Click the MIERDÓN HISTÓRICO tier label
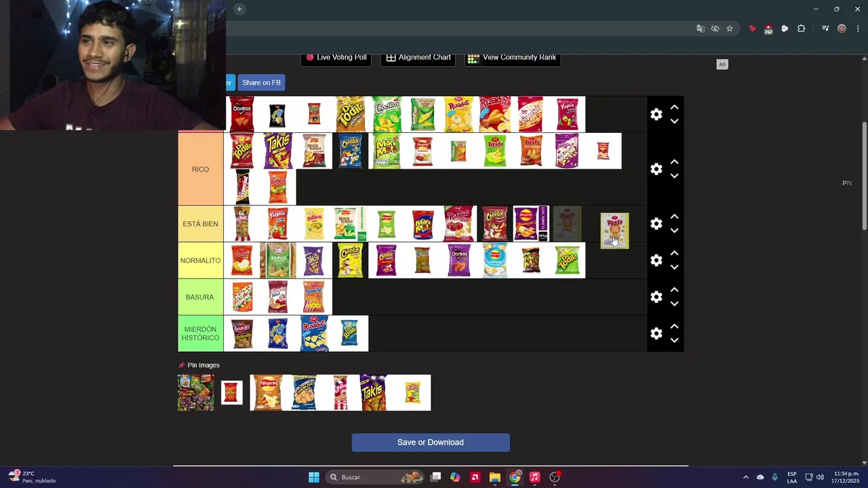 pos(200,333)
